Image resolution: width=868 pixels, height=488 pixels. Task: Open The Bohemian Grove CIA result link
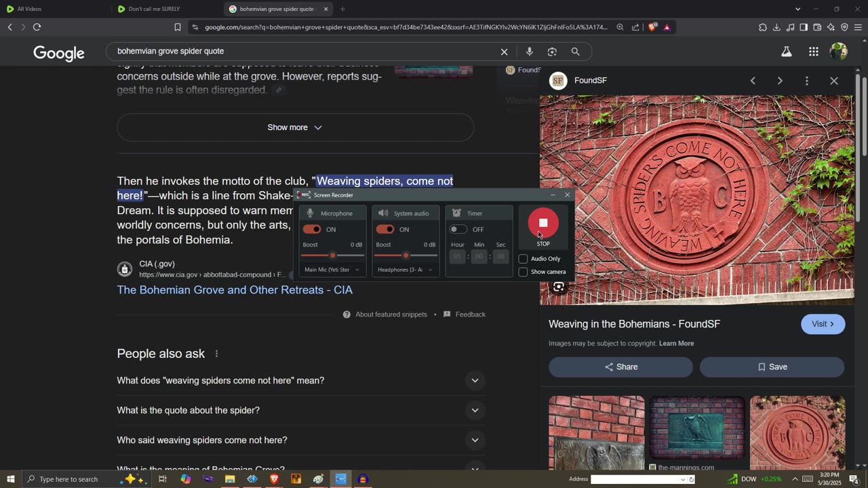point(235,290)
